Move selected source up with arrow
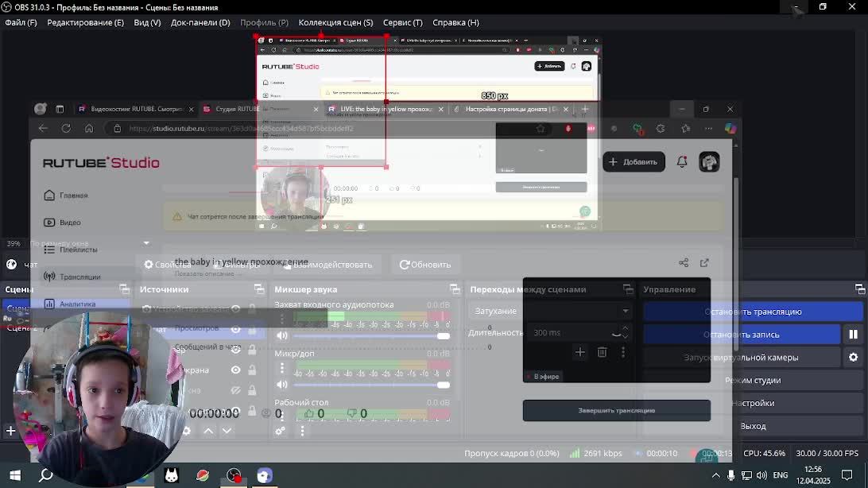 coord(208,431)
